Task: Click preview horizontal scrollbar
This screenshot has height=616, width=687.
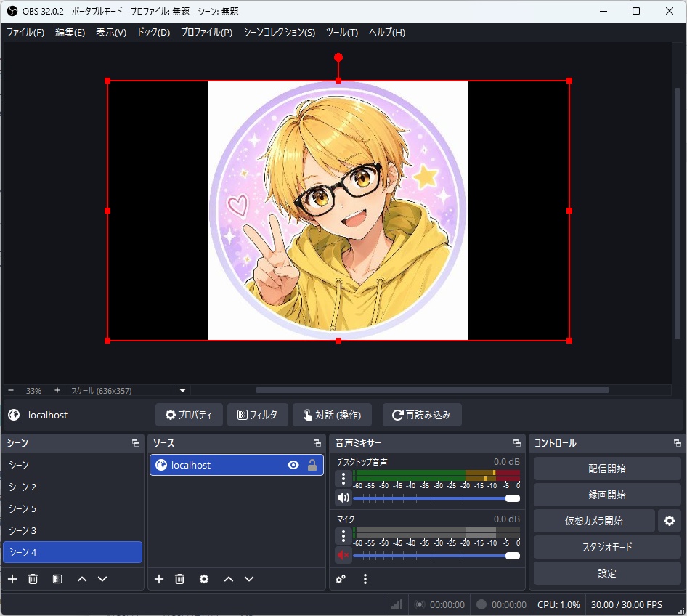Action: (432, 390)
